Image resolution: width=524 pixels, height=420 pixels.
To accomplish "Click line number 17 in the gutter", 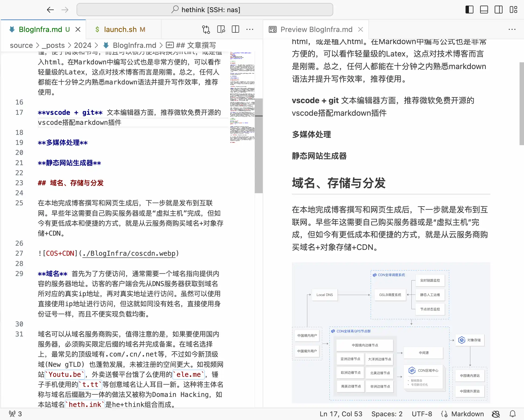I will tap(19, 112).
